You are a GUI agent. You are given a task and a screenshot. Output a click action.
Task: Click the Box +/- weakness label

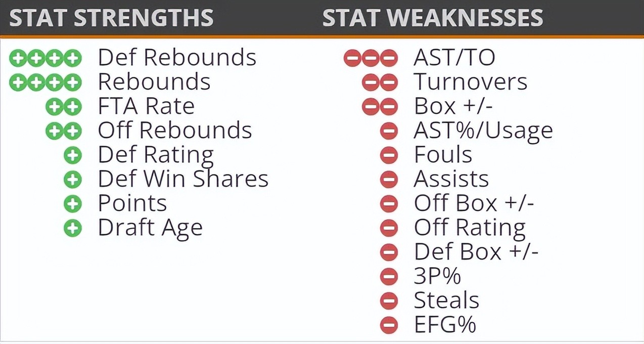click(453, 107)
